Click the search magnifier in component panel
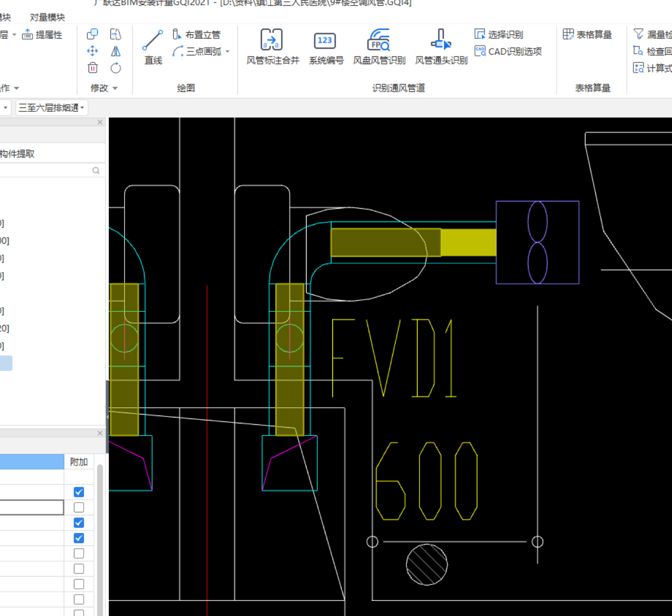The width and height of the screenshot is (672, 616). coord(96,170)
